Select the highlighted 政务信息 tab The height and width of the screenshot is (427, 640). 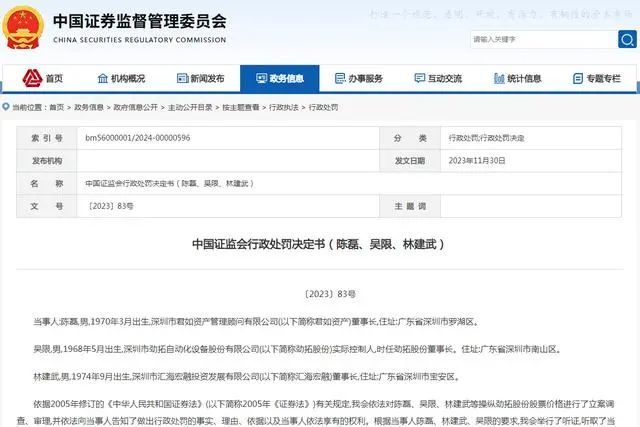pos(280,78)
